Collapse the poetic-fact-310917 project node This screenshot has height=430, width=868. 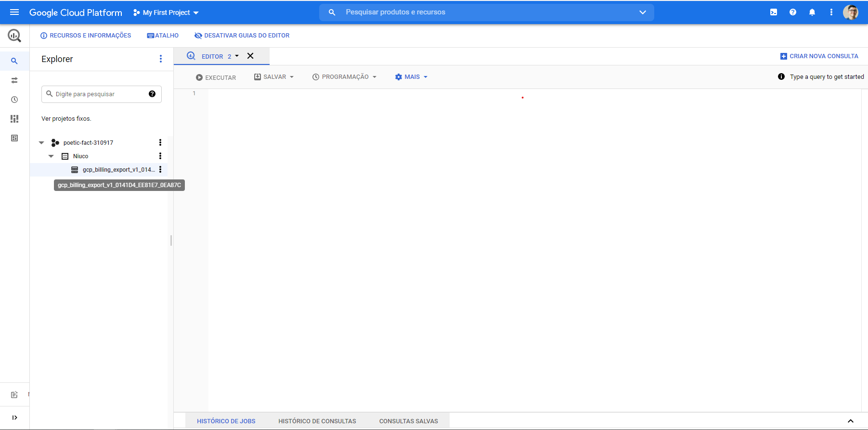click(x=41, y=143)
